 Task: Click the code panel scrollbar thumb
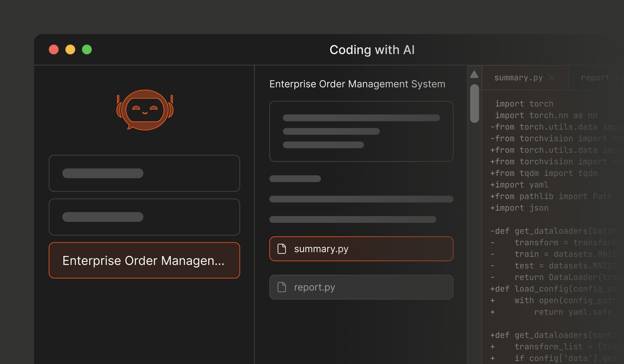pyautogui.click(x=475, y=102)
